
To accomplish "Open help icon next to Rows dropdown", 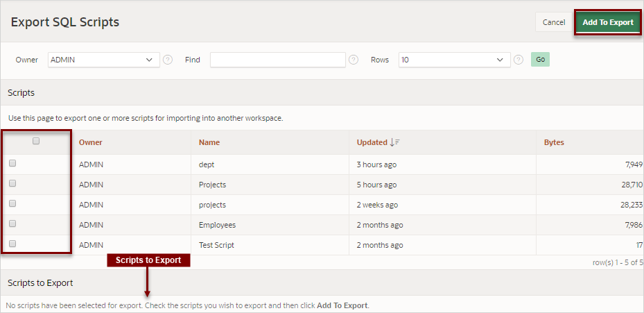I will (x=519, y=60).
